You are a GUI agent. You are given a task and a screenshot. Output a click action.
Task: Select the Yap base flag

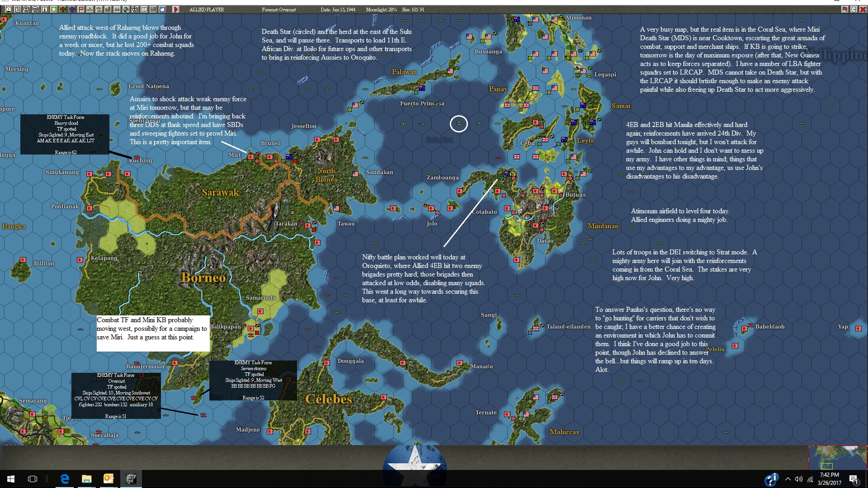859,328
